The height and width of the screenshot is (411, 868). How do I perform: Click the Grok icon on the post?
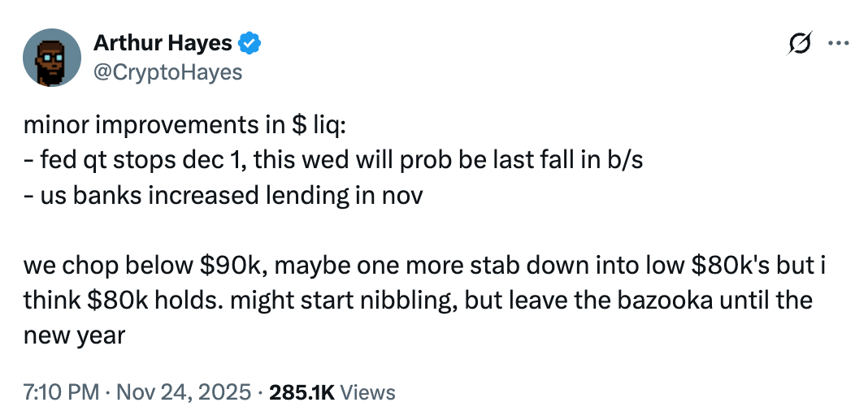801,45
